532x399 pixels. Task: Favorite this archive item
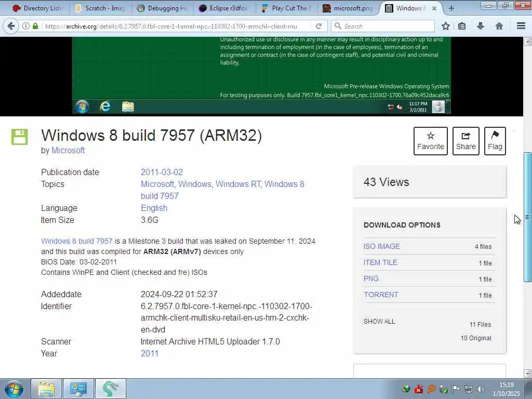coord(431,141)
